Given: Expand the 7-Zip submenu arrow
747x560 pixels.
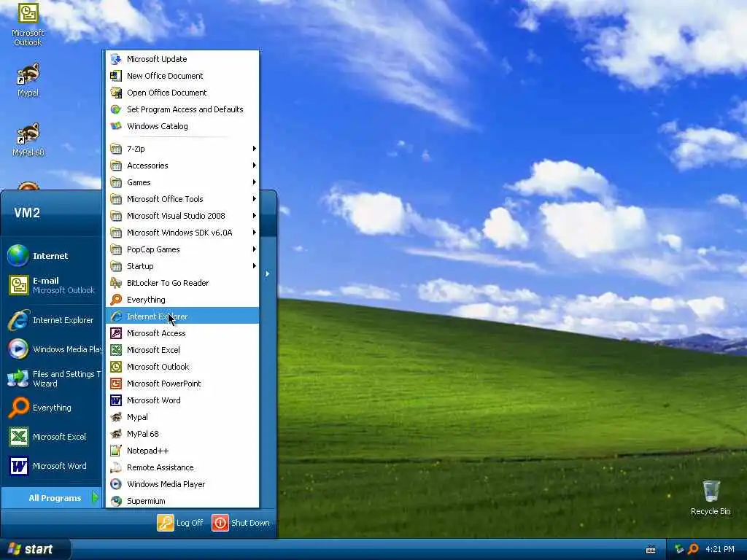Looking at the screenshot, I should point(255,149).
